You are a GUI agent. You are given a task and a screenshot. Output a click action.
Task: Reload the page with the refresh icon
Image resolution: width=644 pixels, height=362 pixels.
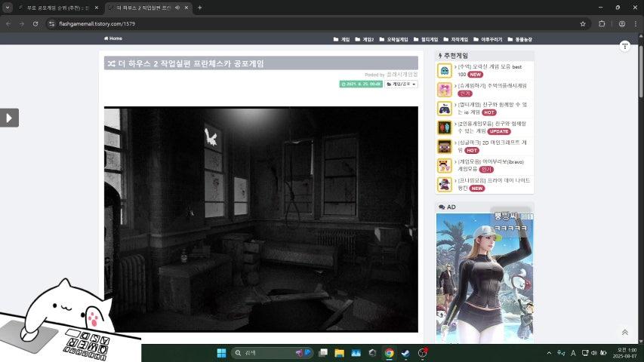coord(35,24)
